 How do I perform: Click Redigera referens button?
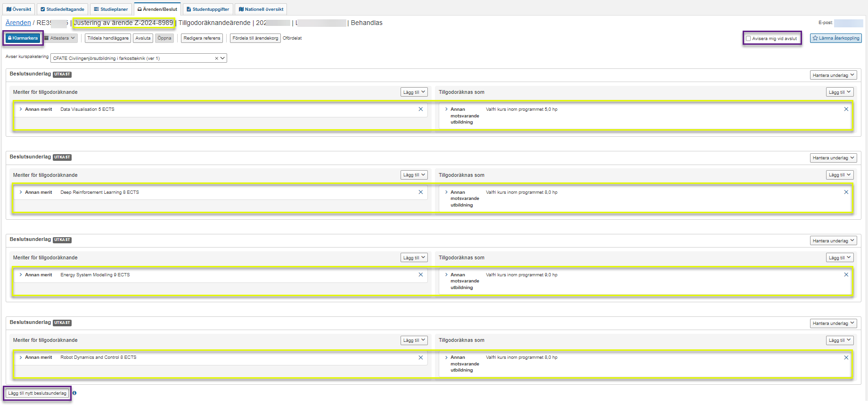[x=202, y=38]
